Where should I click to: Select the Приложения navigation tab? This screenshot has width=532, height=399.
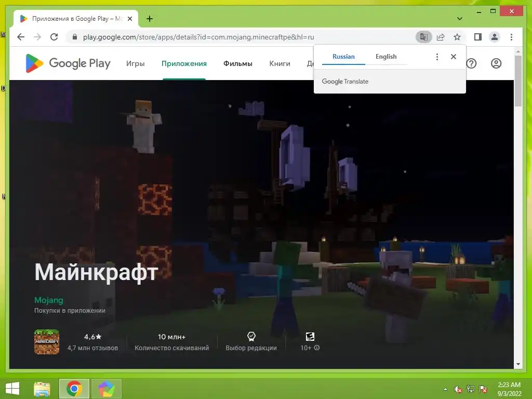pos(184,63)
